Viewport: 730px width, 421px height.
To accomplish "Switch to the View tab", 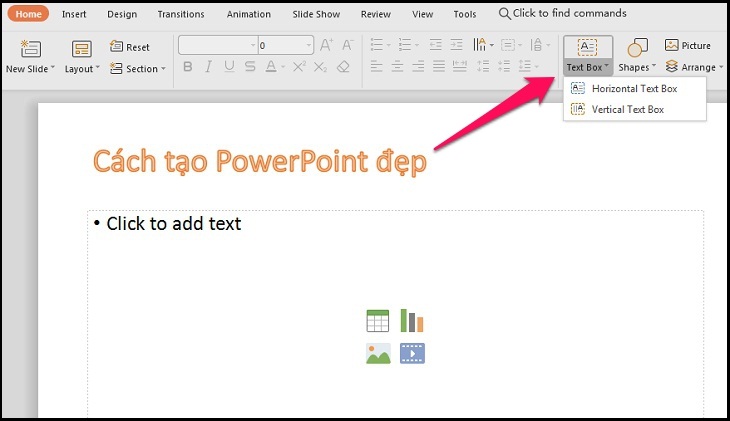I will point(422,14).
